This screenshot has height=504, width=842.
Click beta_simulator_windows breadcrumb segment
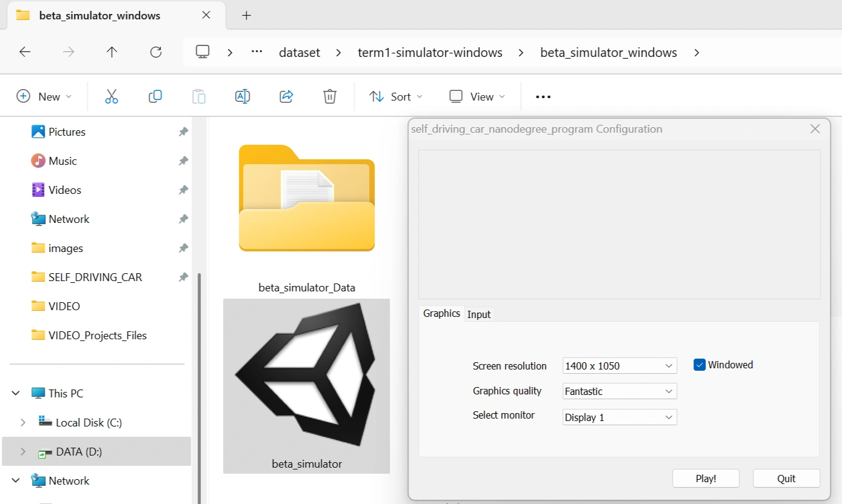click(609, 53)
